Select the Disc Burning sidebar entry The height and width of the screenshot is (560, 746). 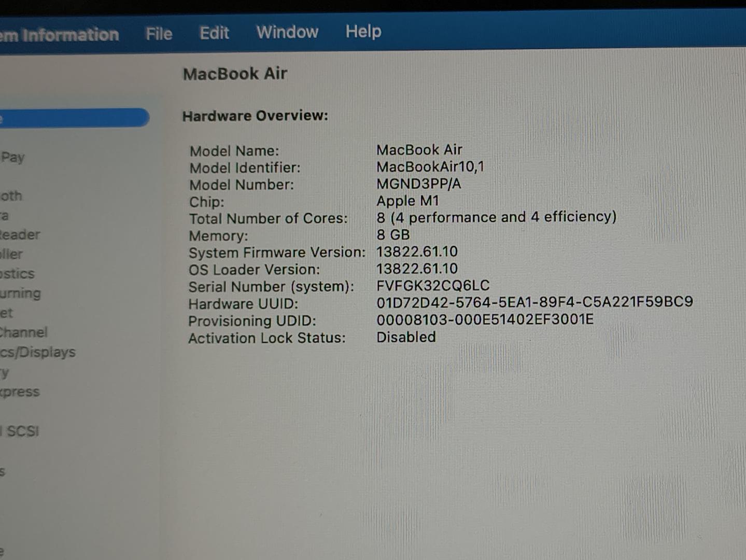click(20, 293)
